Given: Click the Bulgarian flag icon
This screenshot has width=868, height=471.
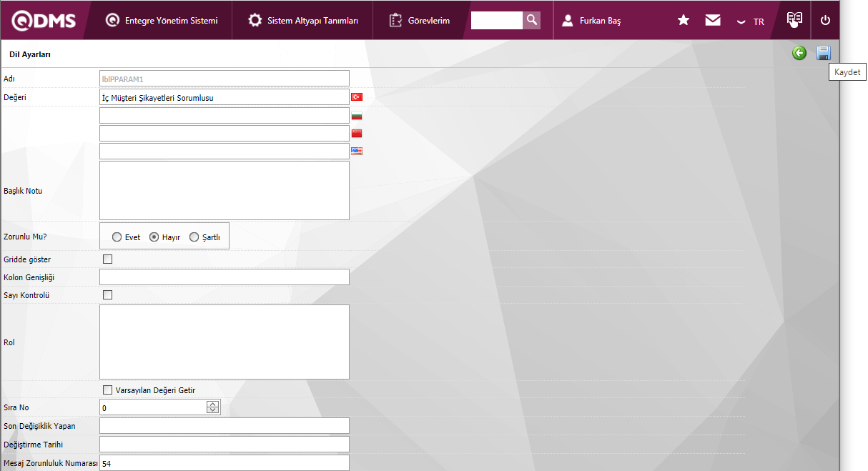Looking at the screenshot, I should click(x=357, y=115).
